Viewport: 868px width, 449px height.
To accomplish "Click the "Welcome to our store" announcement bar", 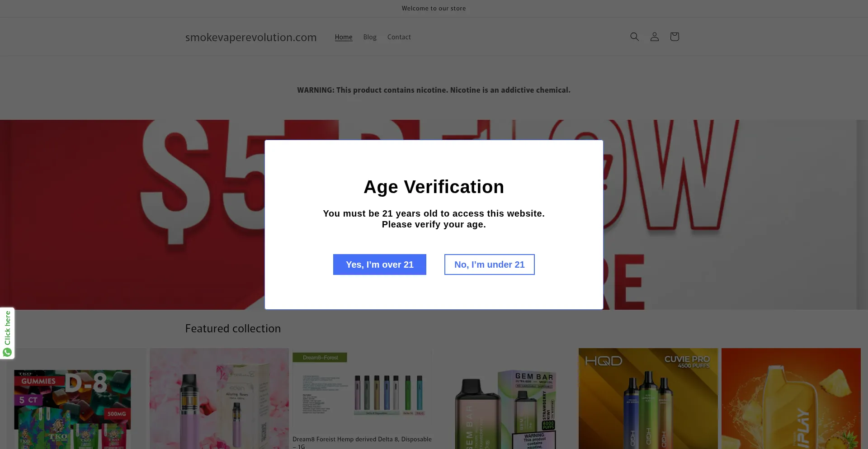I will tap(434, 9).
